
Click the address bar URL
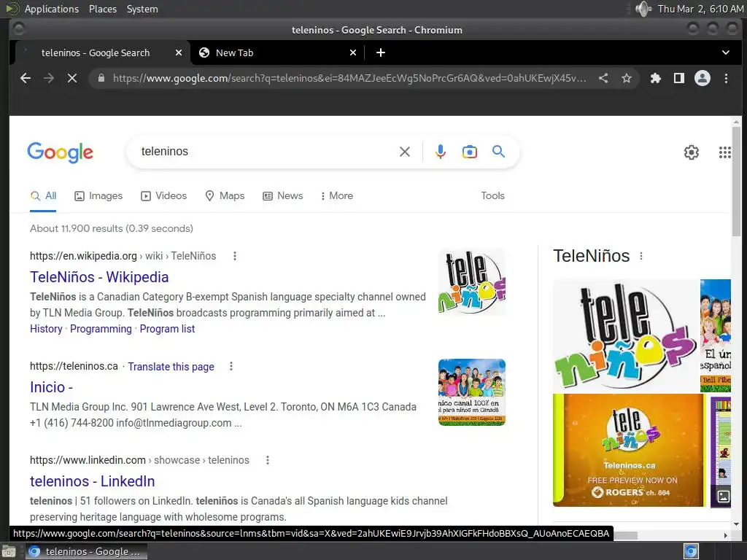(349, 78)
